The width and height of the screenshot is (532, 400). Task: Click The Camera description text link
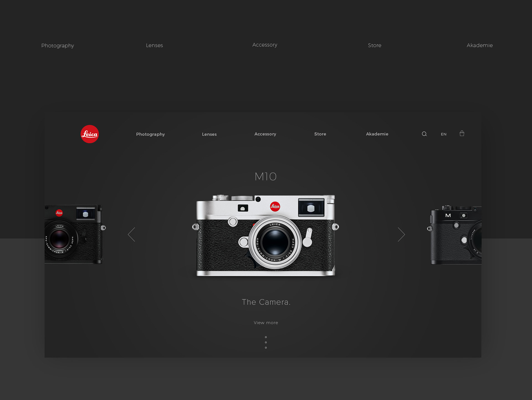(x=266, y=302)
